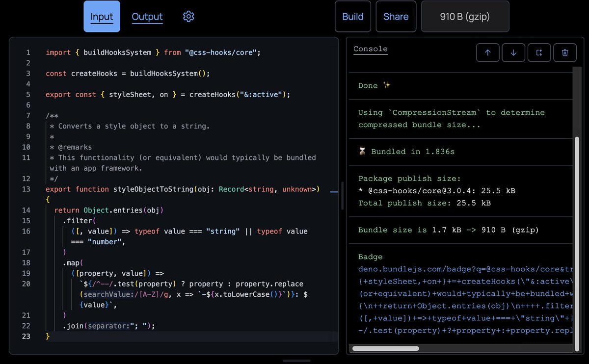This screenshot has height=364, width=589.
Task: Click the 910 B (gzip) size button
Action: (465, 16)
